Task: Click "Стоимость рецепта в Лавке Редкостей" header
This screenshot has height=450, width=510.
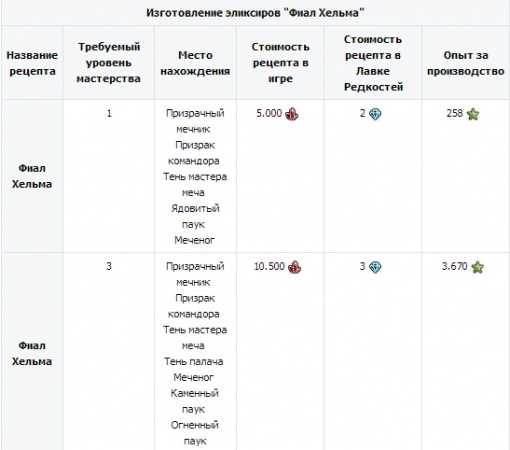Action: (x=373, y=63)
